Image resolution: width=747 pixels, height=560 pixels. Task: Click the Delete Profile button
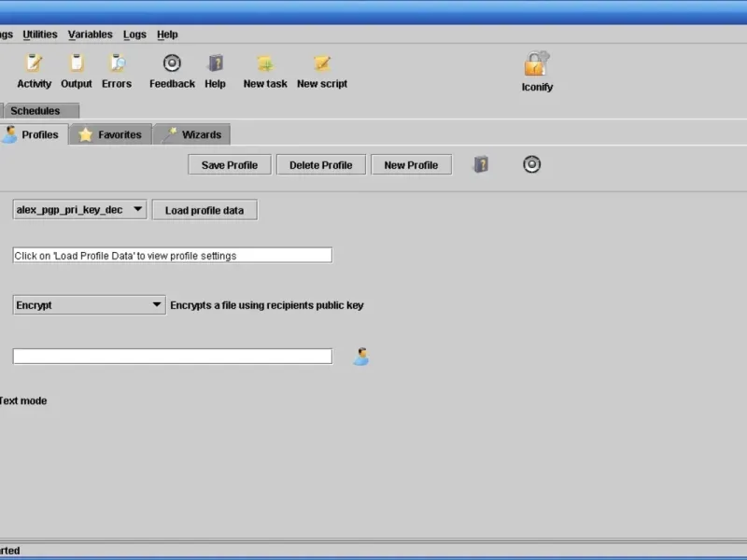click(321, 165)
